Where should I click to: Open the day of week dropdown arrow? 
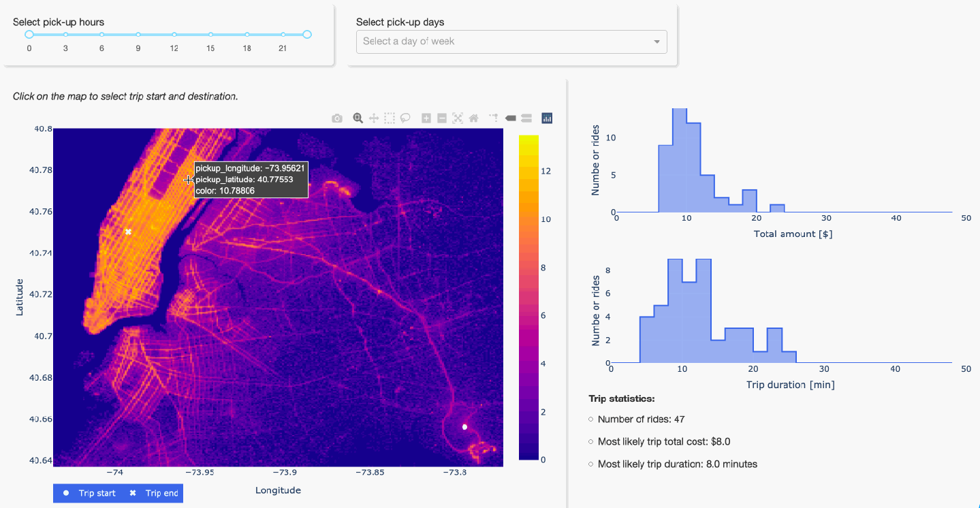(x=657, y=42)
